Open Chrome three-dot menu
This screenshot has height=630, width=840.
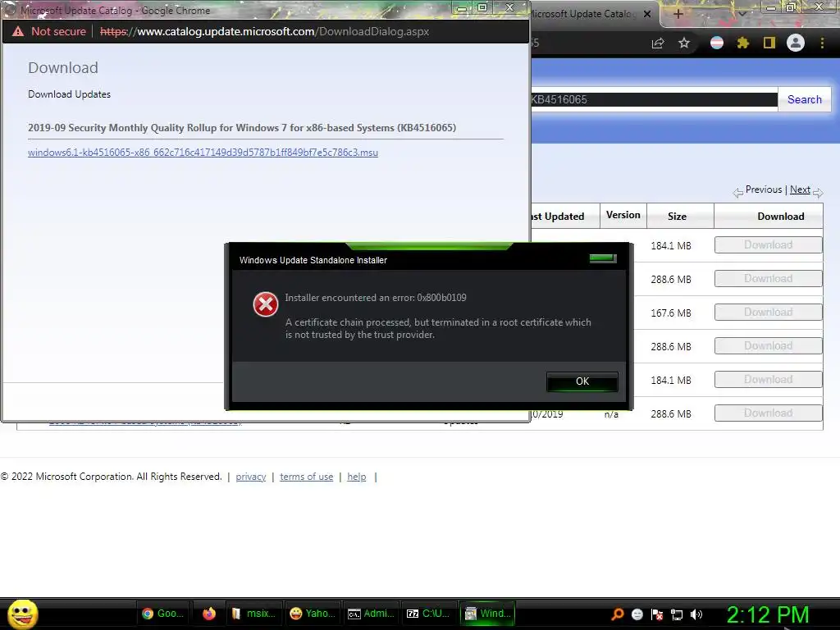tap(822, 43)
